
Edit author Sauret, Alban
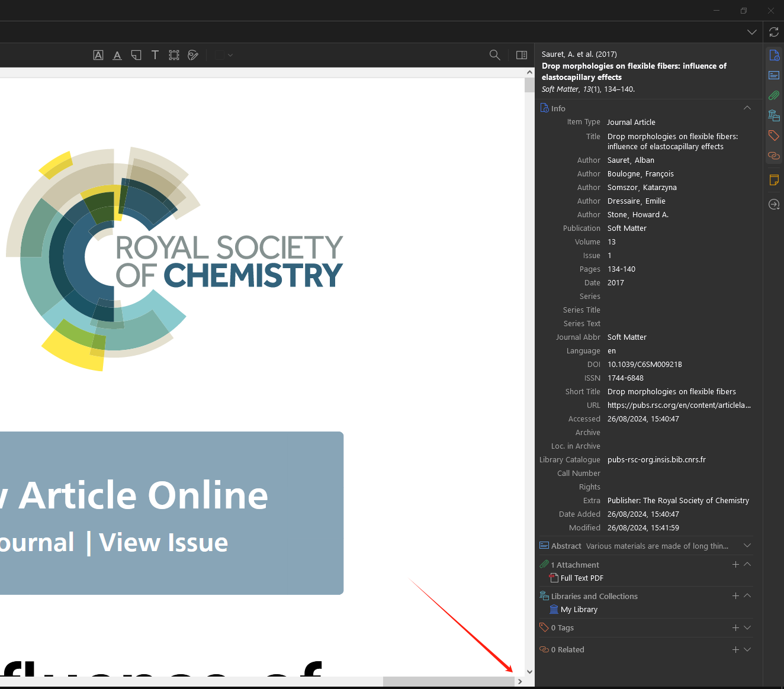pos(631,160)
